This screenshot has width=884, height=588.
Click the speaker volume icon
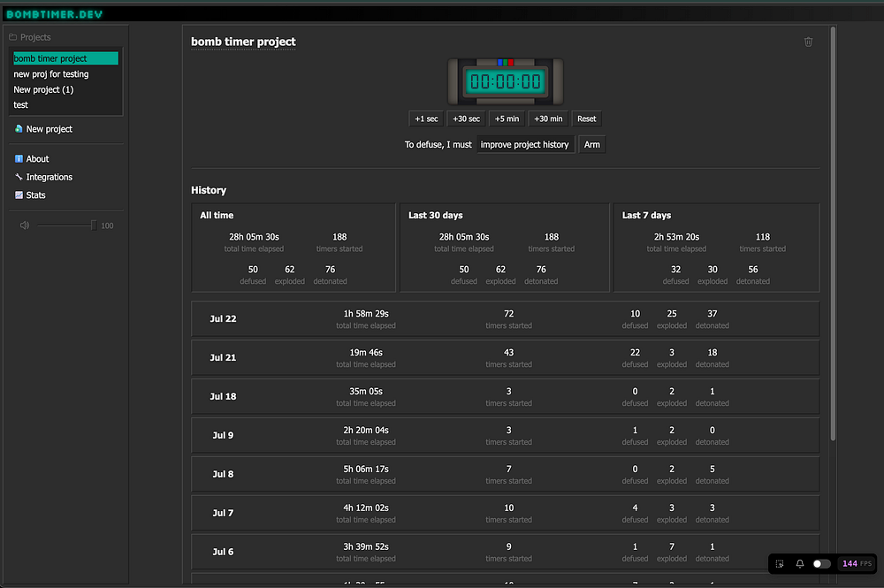click(24, 225)
